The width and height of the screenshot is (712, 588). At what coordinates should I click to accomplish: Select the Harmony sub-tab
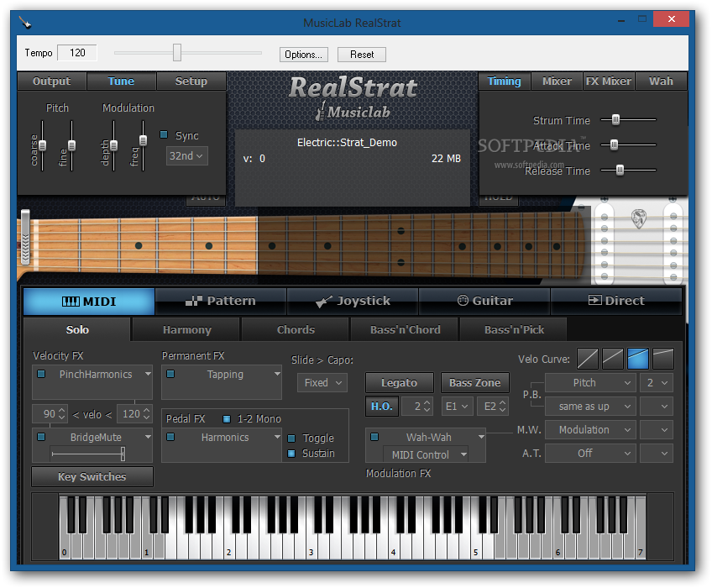186,329
